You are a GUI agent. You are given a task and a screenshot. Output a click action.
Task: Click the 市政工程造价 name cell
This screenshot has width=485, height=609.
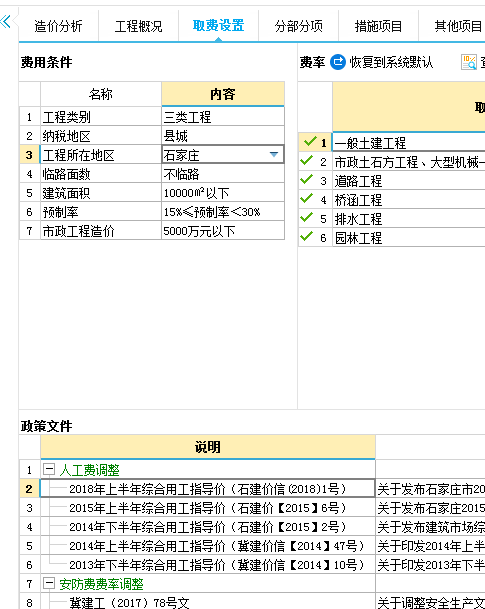click(x=101, y=231)
